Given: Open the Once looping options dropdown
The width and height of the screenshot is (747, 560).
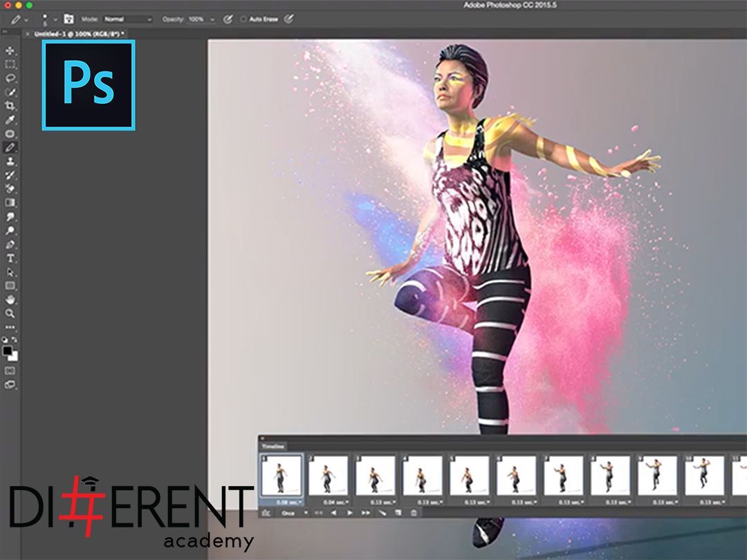Looking at the screenshot, I should point(294,512).
